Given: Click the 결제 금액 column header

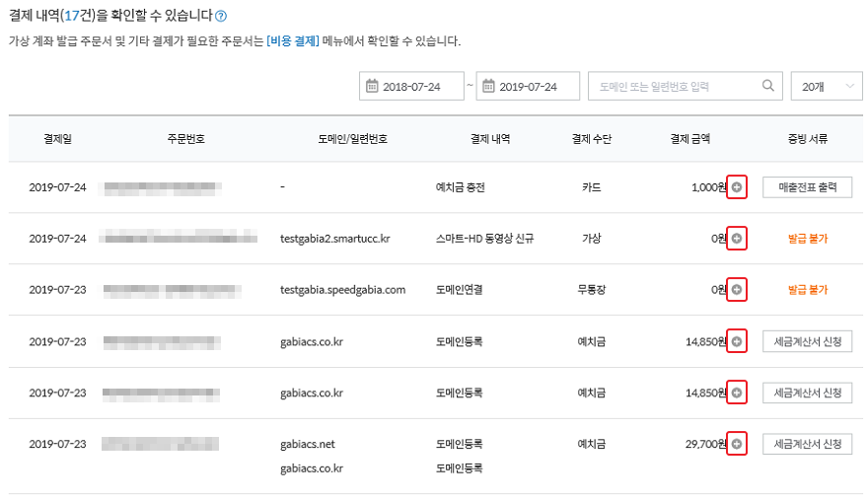Looking at the screenshot, I should coord(689,139).
